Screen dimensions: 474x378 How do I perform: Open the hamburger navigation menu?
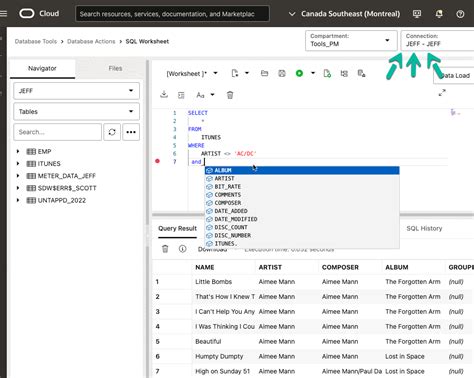coord(3,14)
